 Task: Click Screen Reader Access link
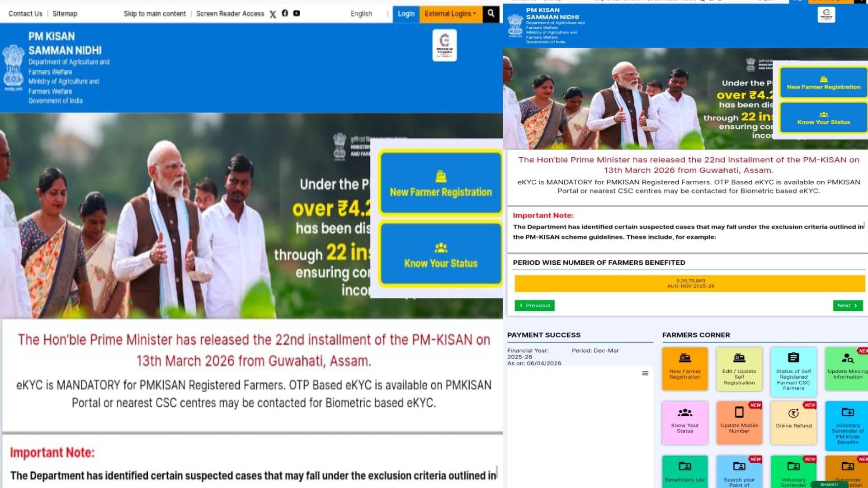pos(230,14)
